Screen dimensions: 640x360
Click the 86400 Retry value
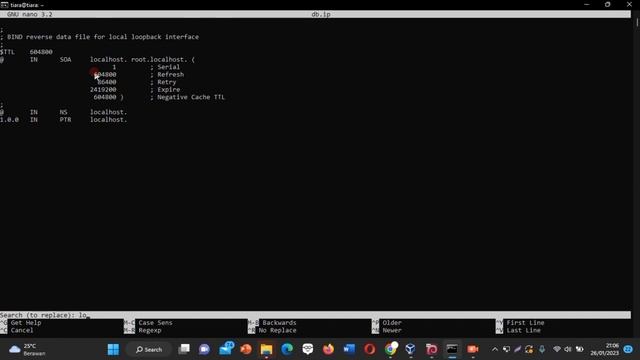click(x=107, y=82)
